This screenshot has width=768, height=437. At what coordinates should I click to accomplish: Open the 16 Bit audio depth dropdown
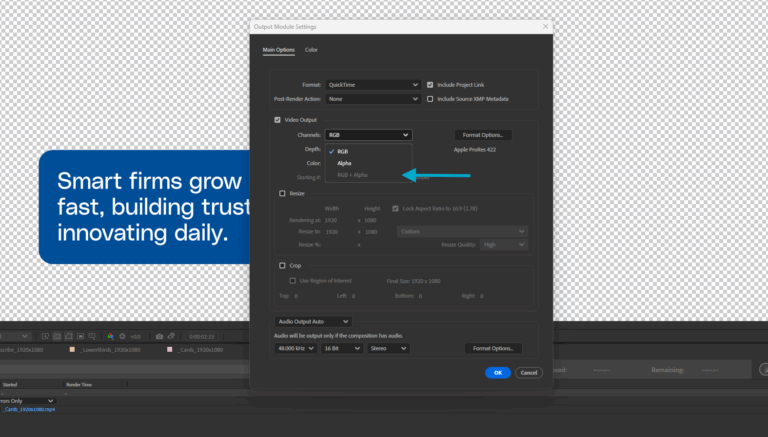tap(341, 348)
